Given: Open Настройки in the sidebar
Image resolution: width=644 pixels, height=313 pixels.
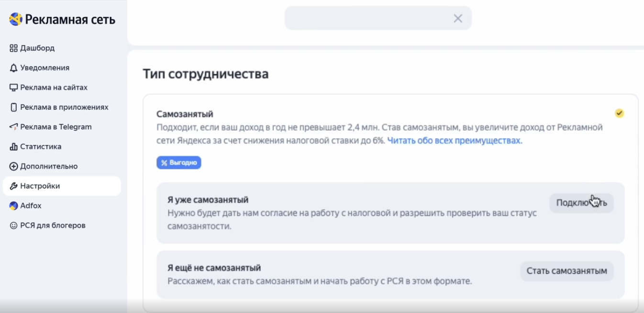Looking at the screenshot, I should (x=40, y=186).
